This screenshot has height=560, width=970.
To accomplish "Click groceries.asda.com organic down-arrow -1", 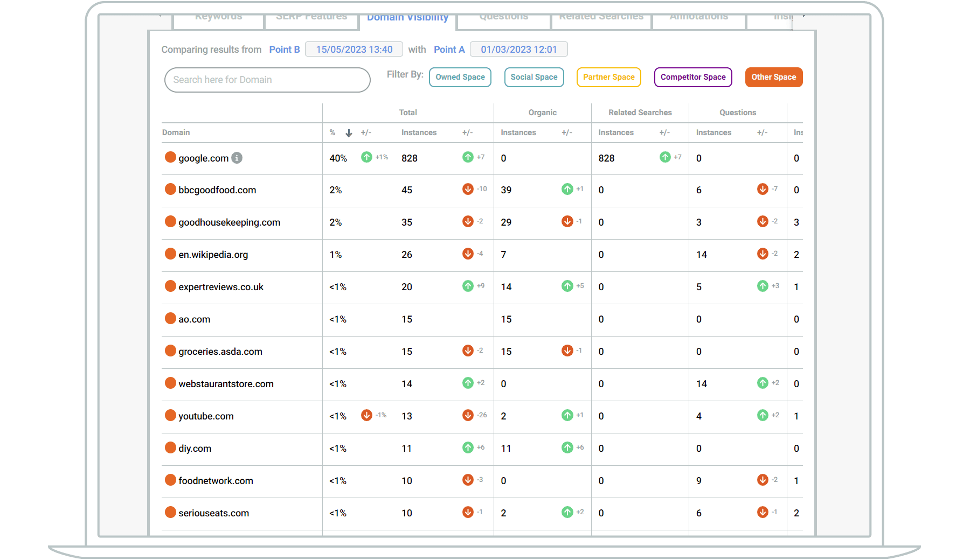I will coord(567,351).
